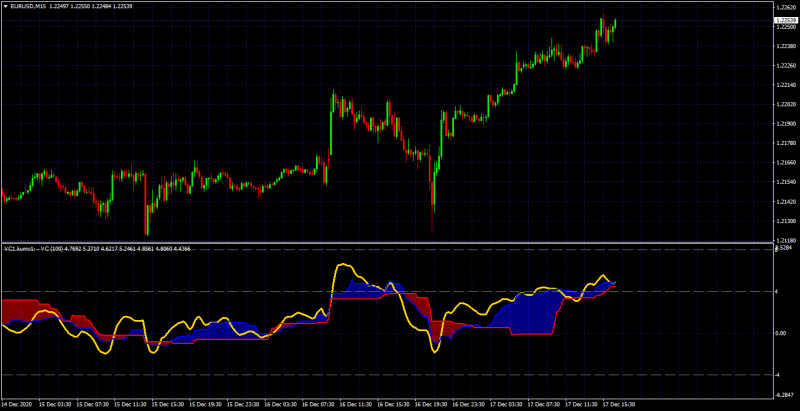Select the 17 Dec 15:30 time label
Image resolution: width=800 pixels, height=411 pixels.
click(617, 401)
